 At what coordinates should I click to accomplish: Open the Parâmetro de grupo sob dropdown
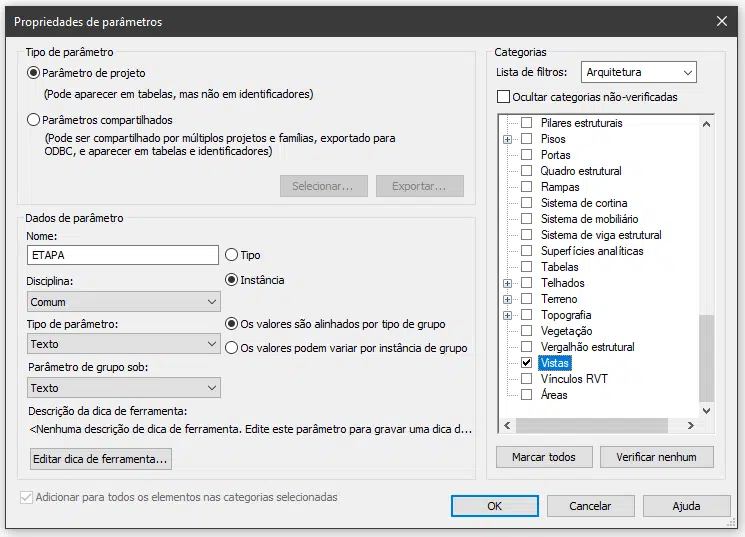[x=124, y=388]
